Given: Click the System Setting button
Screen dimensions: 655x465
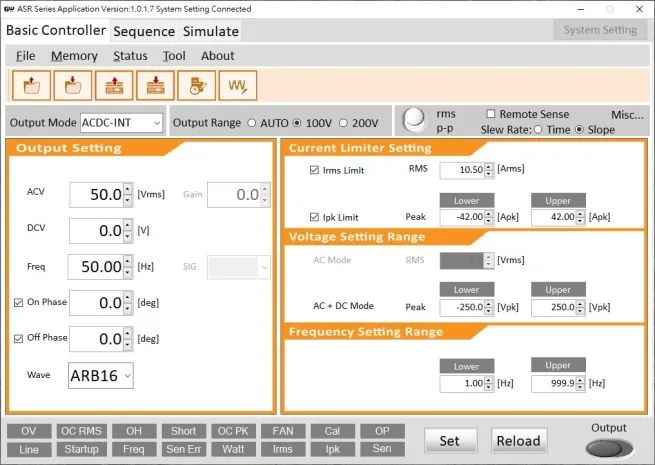Looking at the screenshot, I should (x=600, y=30).
